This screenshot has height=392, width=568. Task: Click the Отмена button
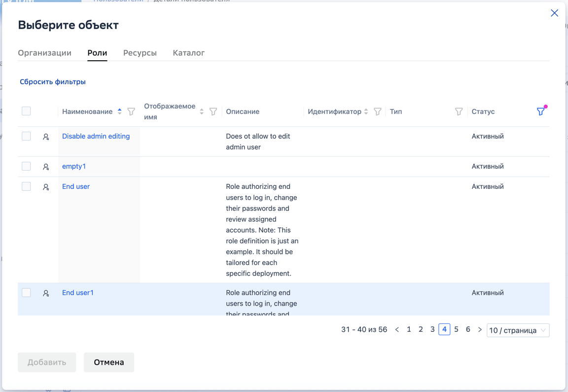pyautogui.click(x=109, y=362)
